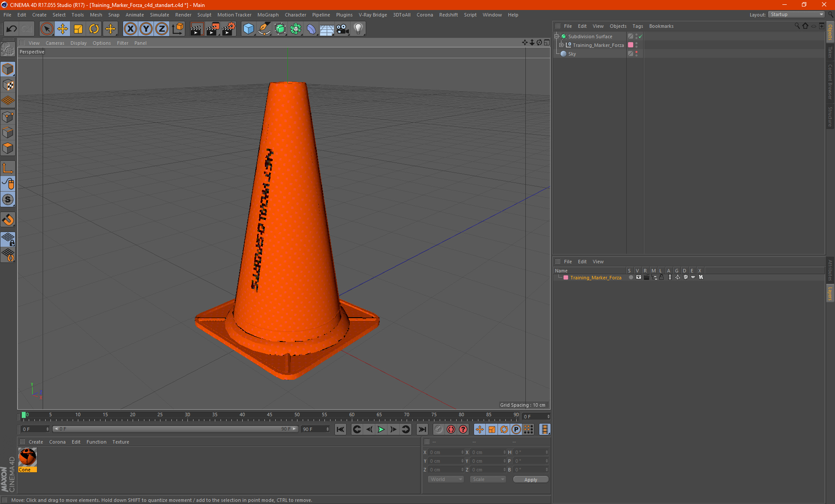Activate the Rotate tool

click(94, 29)
